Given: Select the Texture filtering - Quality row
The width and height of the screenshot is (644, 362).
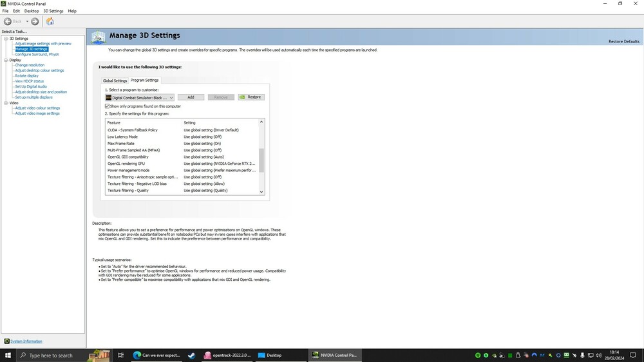Looking at the screenshot, I should coord(182,190).
